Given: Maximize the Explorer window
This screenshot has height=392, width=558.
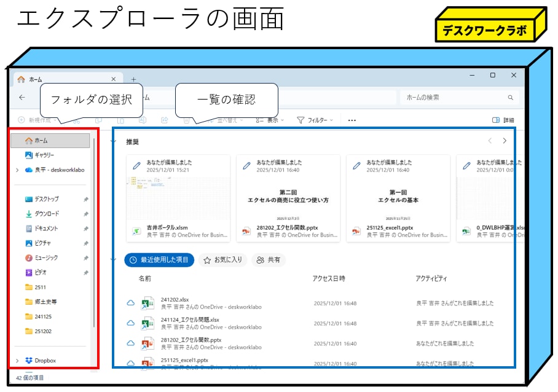Looking at the screenshot, I should [x=493, y=75].
